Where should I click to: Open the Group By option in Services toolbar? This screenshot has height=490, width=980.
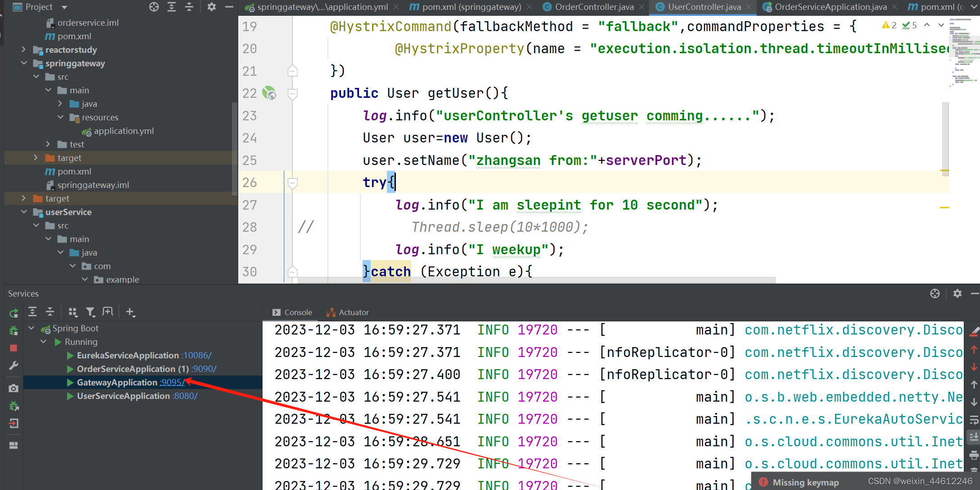click(x=73, y=311)
